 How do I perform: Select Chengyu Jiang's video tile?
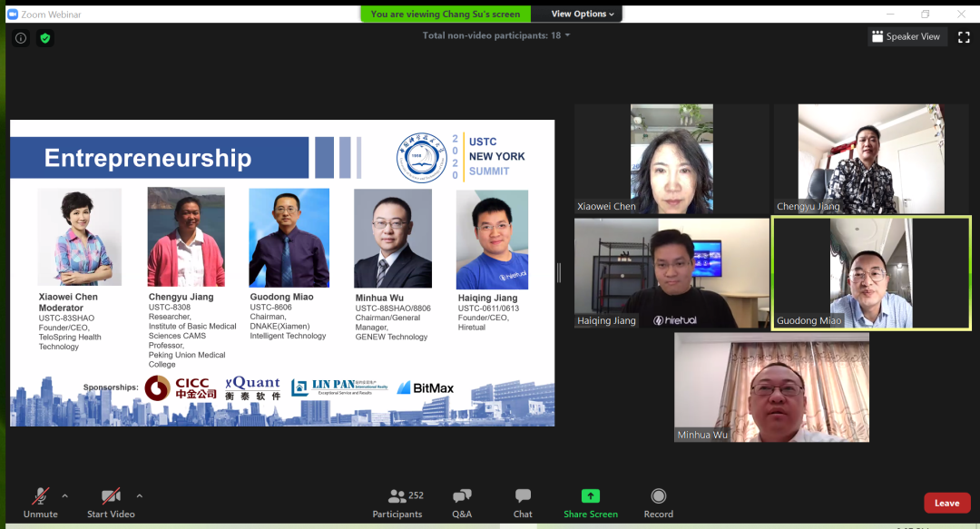[871, 159]
